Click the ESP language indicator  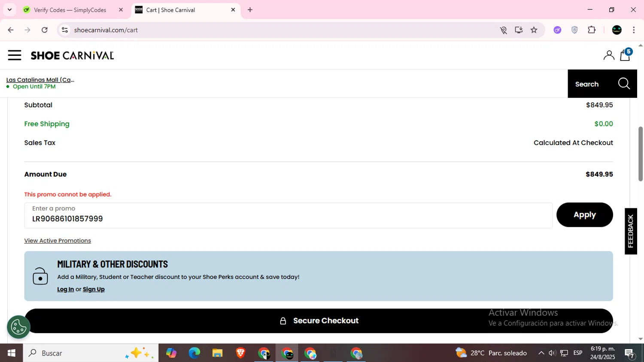click(x=578, y=353)
